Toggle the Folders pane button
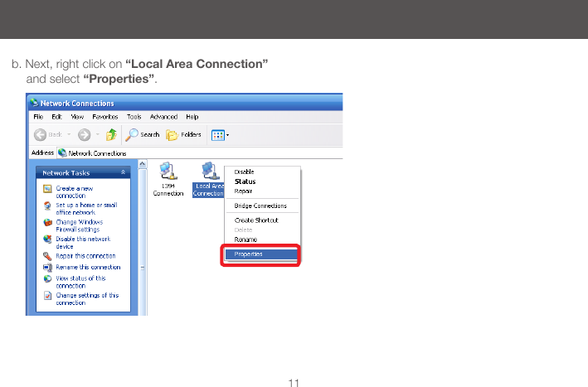Image resolution: width=588 pixels, height=387 pixels. 183,134
